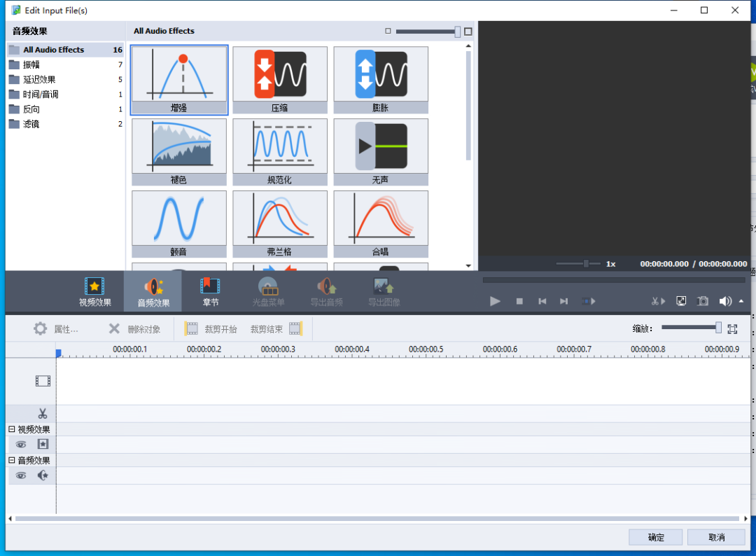The width and height of the screenshot is (756, 556).
Task: Cancel editing with the 取消 button
Action: tap(717, 537)
